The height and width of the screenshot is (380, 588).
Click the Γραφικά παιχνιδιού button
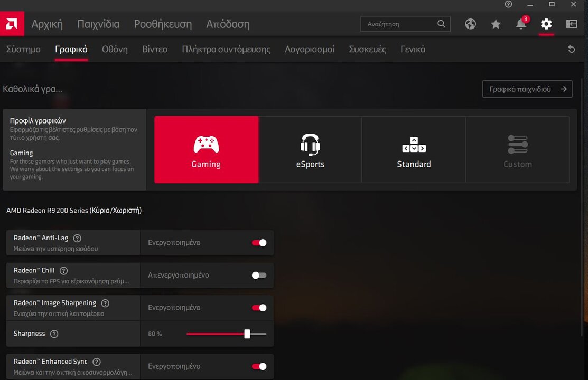click(x=527, y=89)
